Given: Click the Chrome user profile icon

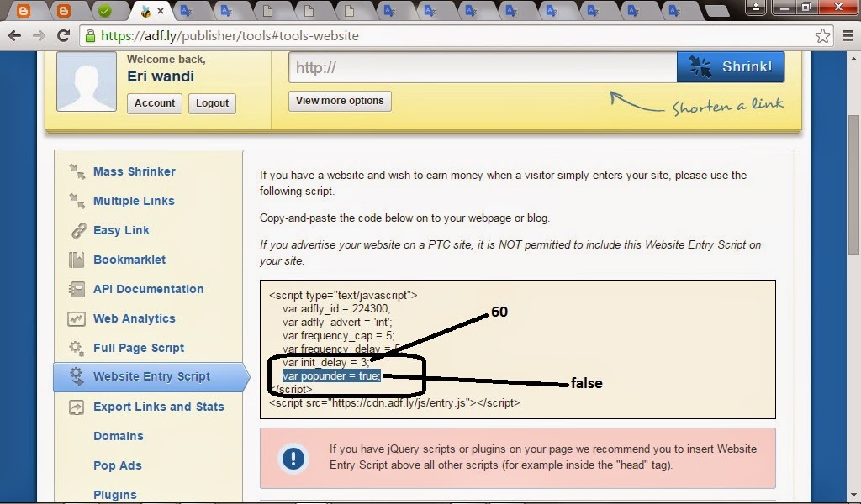Looking at the screenshot, I should pos(756,7).
